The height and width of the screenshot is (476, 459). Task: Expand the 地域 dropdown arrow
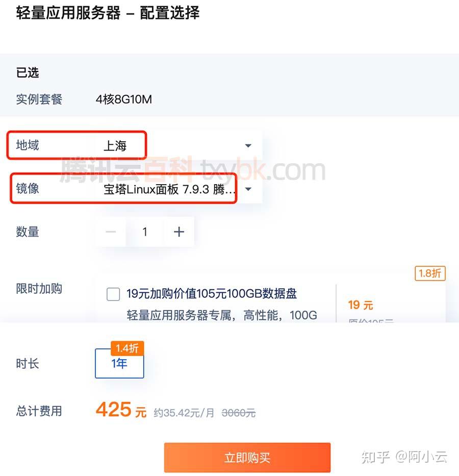[248, 146]
